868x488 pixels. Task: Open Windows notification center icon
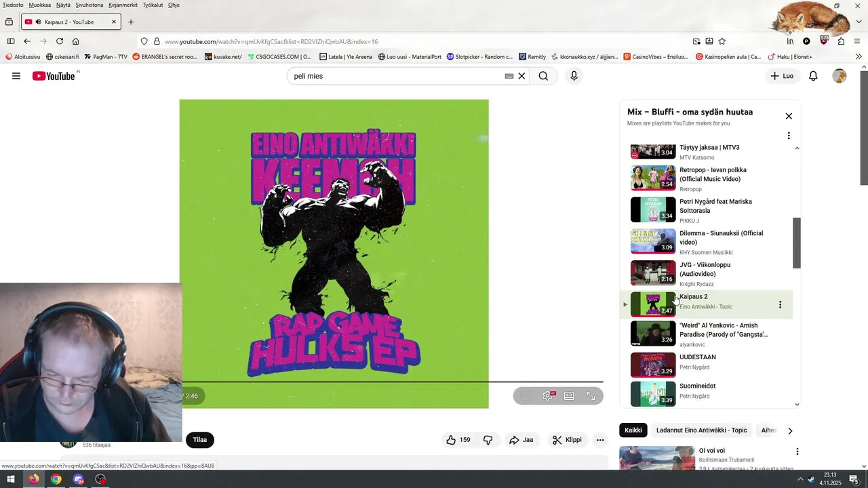click(x=854, y=479)
